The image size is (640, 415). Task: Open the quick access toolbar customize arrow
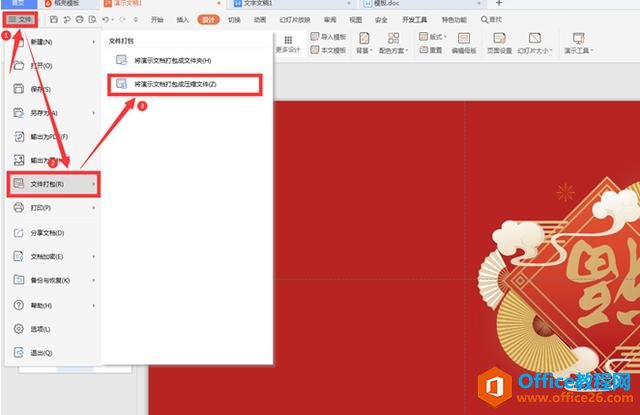136,20
